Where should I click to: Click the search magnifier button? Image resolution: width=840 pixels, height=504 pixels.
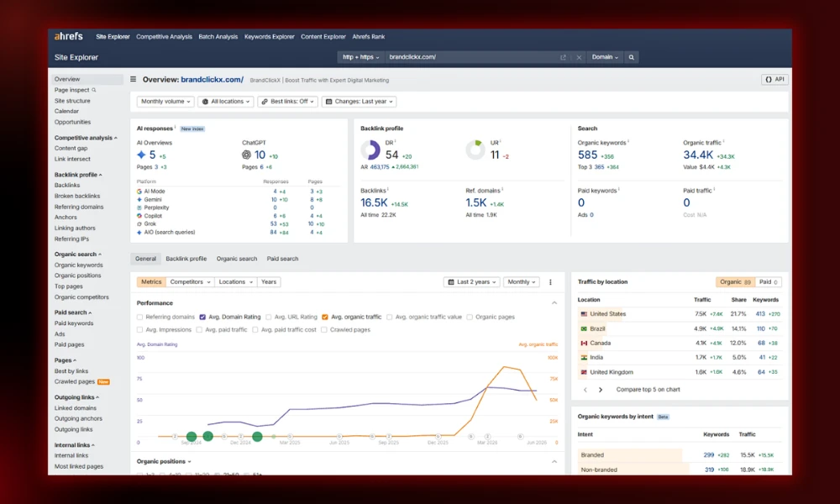(x=631, y=57)
